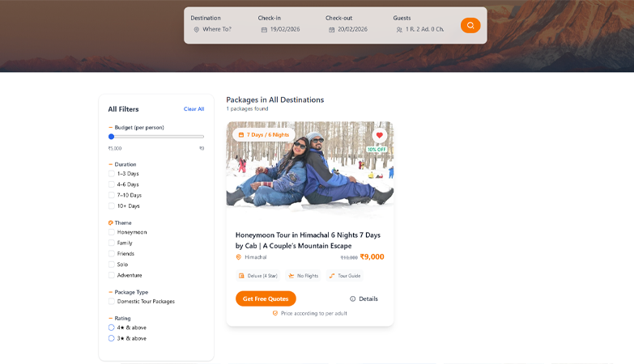634x364 pixels.
Task: Click the orange search icon button
Action: 470,26
